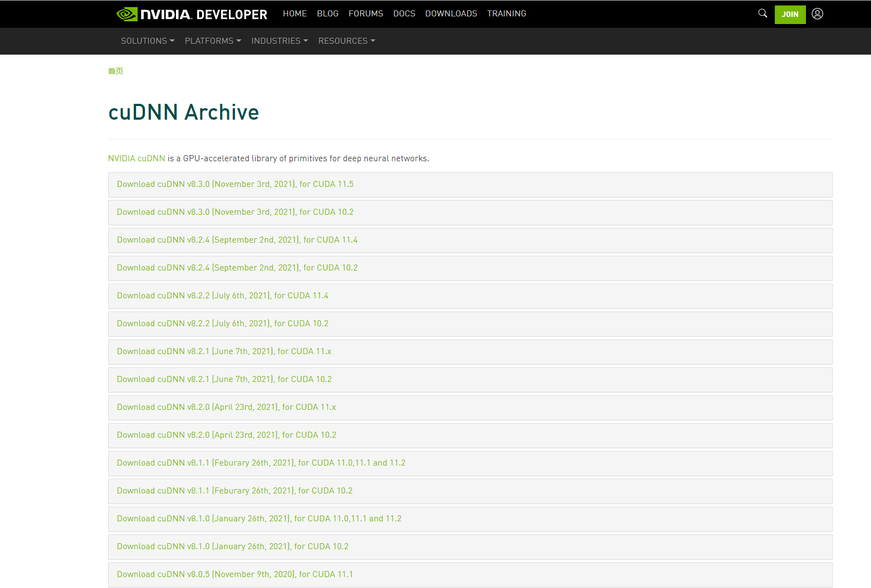Expand cuDNN v8.1.1 for CUDA 11.0,11.1 and 11.2
This screenshot has height=588, width=871.
tap(470, 463)
